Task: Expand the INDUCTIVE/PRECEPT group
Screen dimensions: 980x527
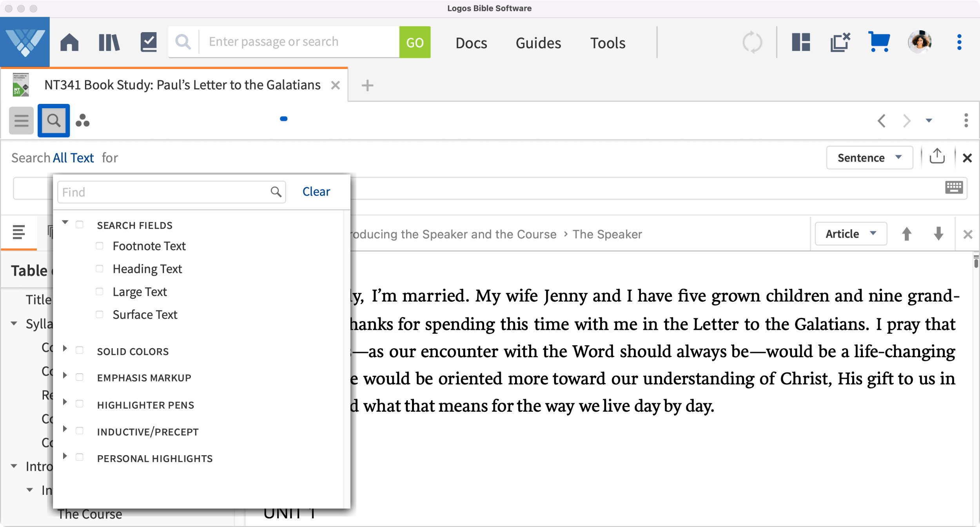Action: 65,429
